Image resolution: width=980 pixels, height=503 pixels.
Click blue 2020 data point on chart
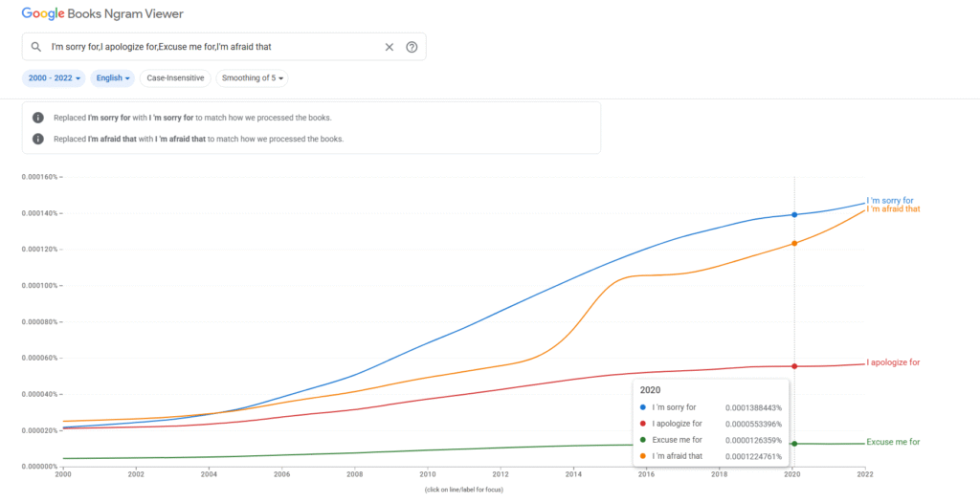[x=794, y=214]
